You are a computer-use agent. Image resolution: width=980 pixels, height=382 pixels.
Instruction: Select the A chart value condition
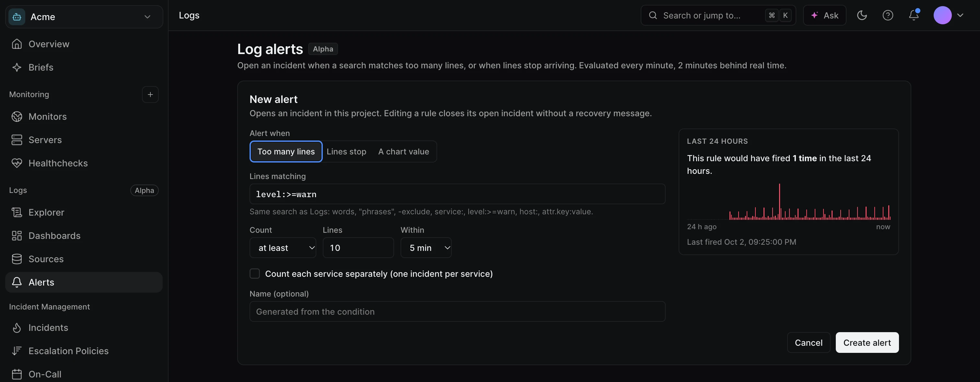pos(403,151)
